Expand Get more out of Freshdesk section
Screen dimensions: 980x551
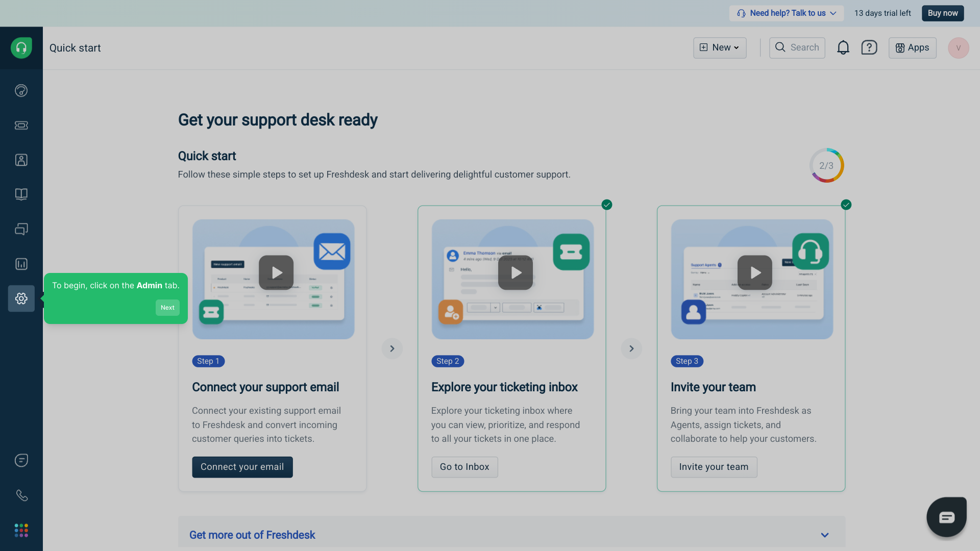tap(824, 535)
